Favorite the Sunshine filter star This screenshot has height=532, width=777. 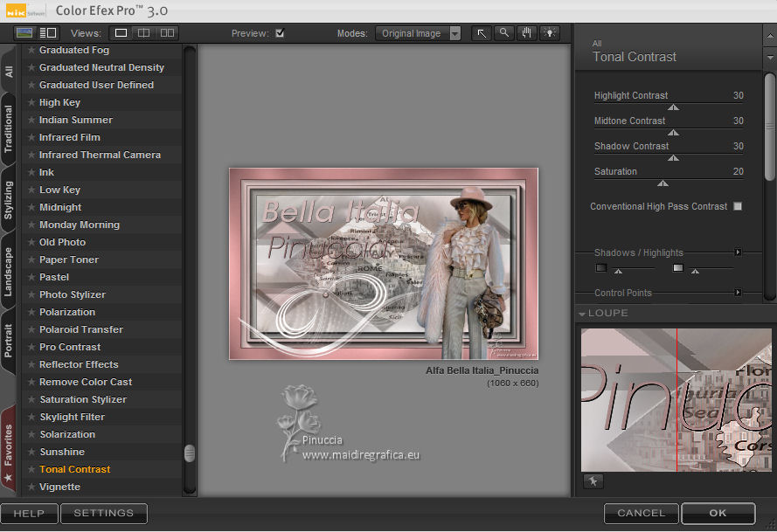(31, 452)
